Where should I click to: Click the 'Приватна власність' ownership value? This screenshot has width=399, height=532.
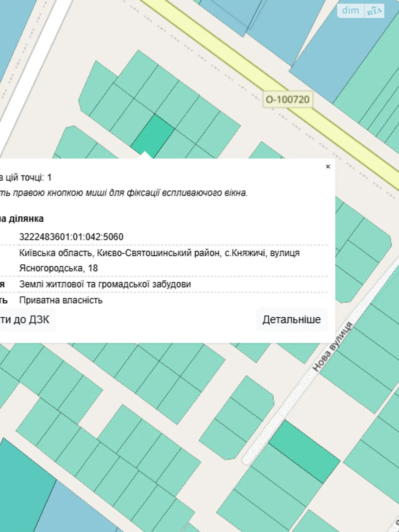tap(61, 300)
